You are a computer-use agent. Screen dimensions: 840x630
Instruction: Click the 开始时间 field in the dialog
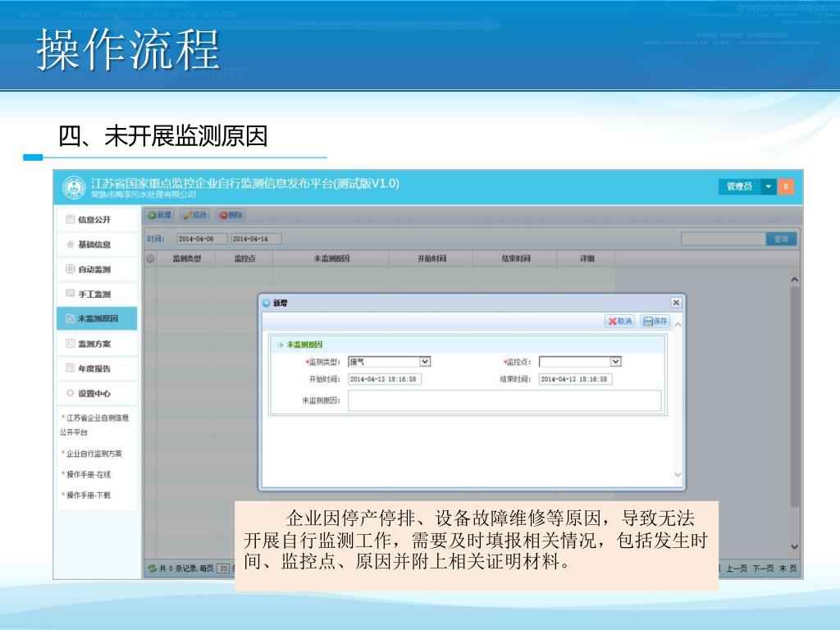point(385,379)
